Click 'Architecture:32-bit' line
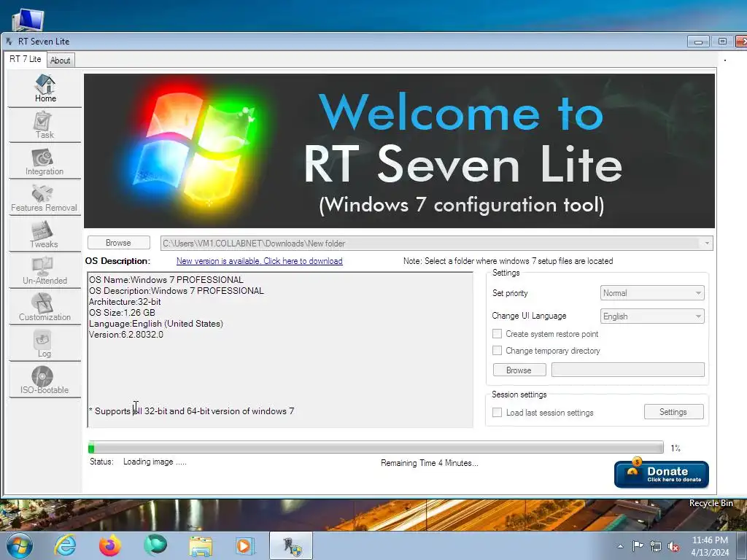Viewport: 747px width, 560px height. (125, 301)
